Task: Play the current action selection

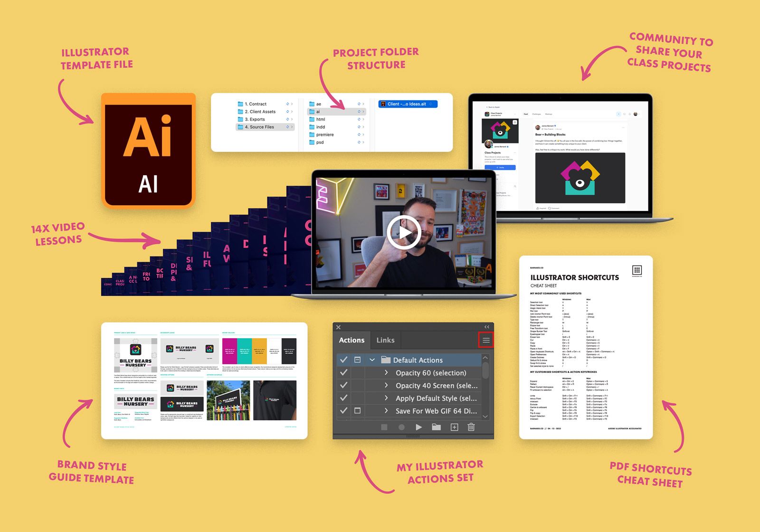Action: tap(418, 427)
